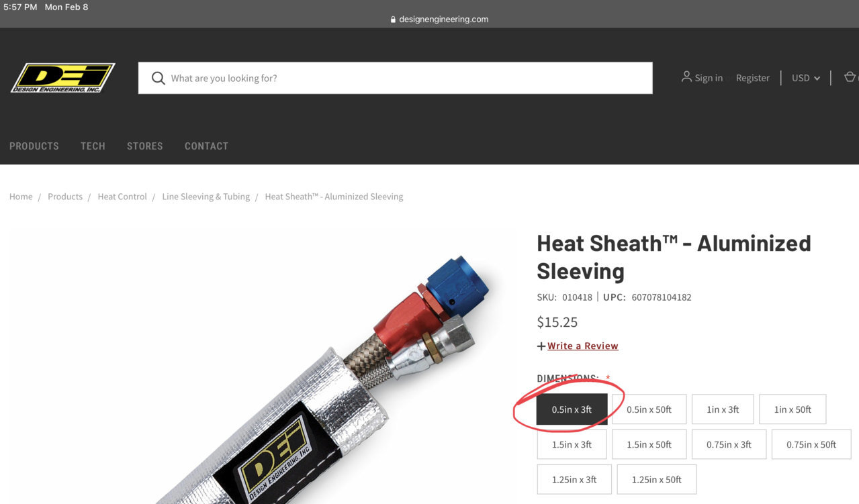Click the plus icon beside Write a Review
Image resolution: width=859 pixels, height=504 pixels.
541,346
